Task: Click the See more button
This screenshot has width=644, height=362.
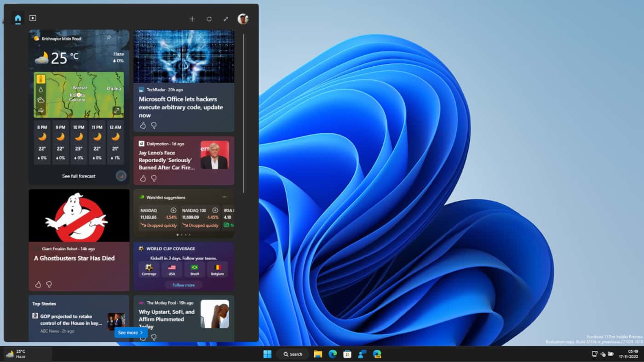Action: 131,333
